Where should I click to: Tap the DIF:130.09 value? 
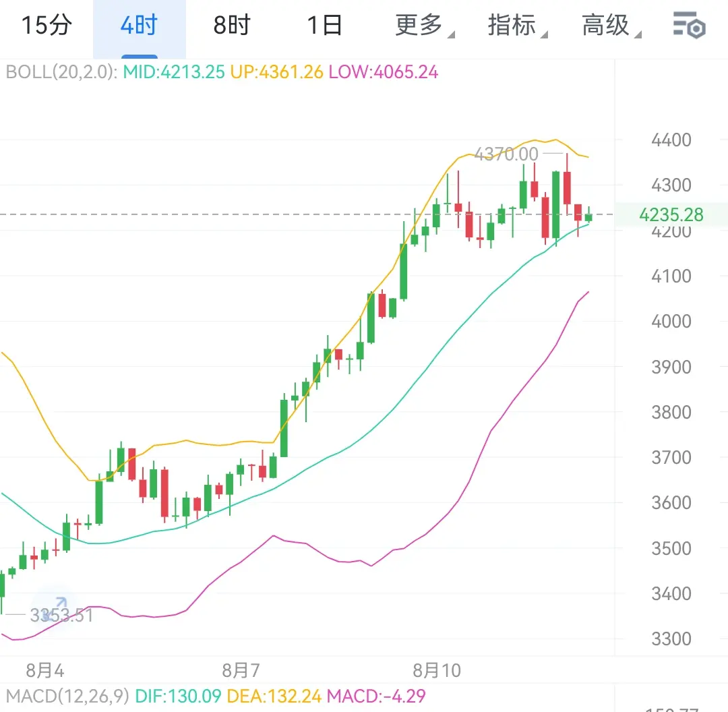coord(178,696)
